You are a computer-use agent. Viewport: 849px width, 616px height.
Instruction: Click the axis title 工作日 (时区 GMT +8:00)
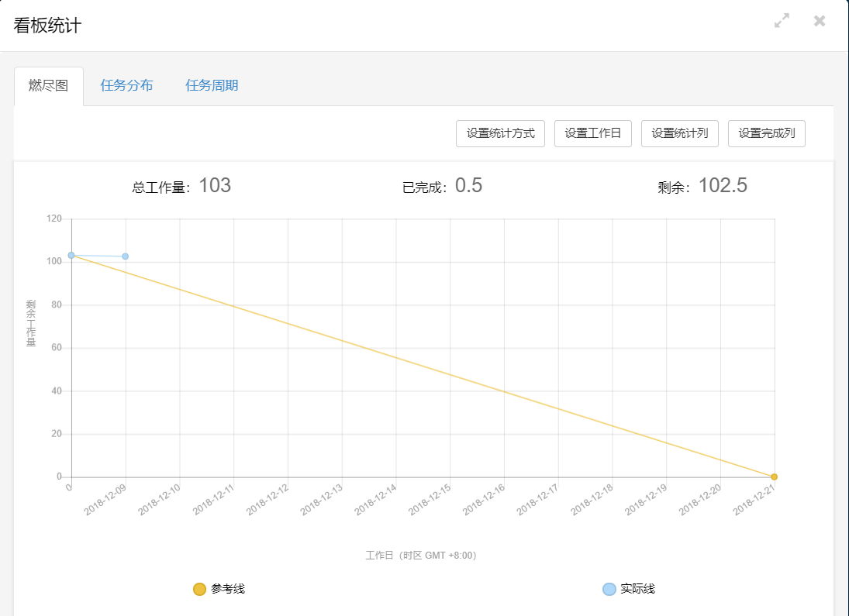(x=421, y=556)
